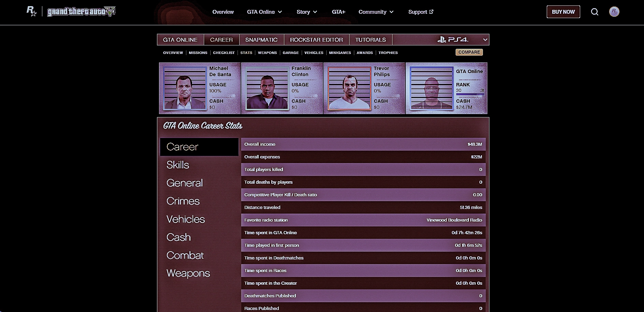Open the platform selector dropdown arrow
The height and width of the screenshot is (312, 644).
(x=485, y=40)
